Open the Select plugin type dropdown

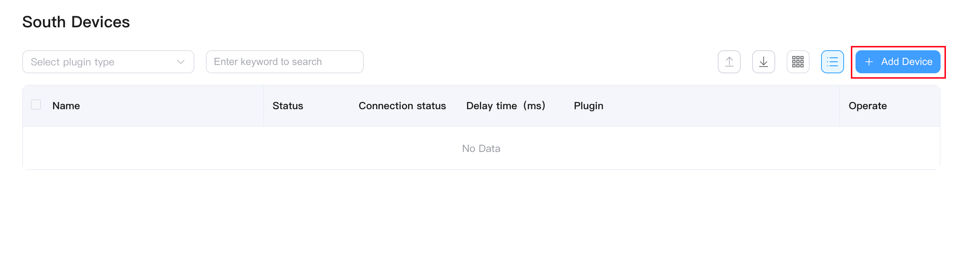point(108,62)
